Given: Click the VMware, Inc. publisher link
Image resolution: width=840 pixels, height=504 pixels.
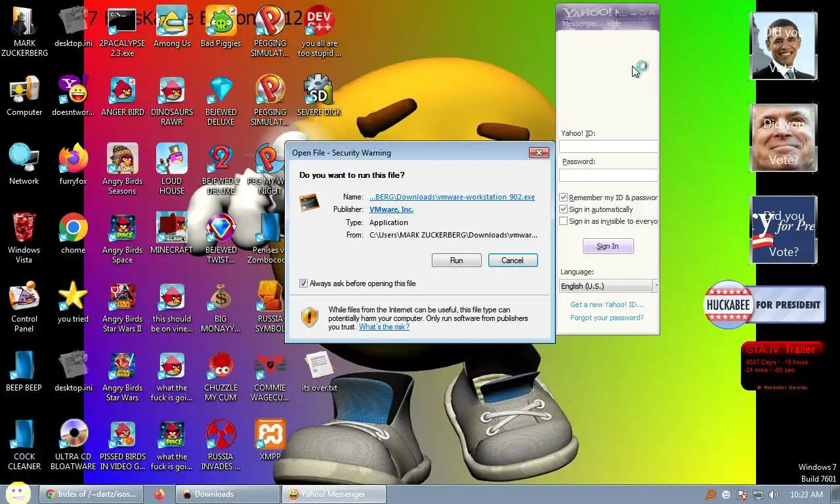Looking at the screenshot, I should (x=391, y=209).
